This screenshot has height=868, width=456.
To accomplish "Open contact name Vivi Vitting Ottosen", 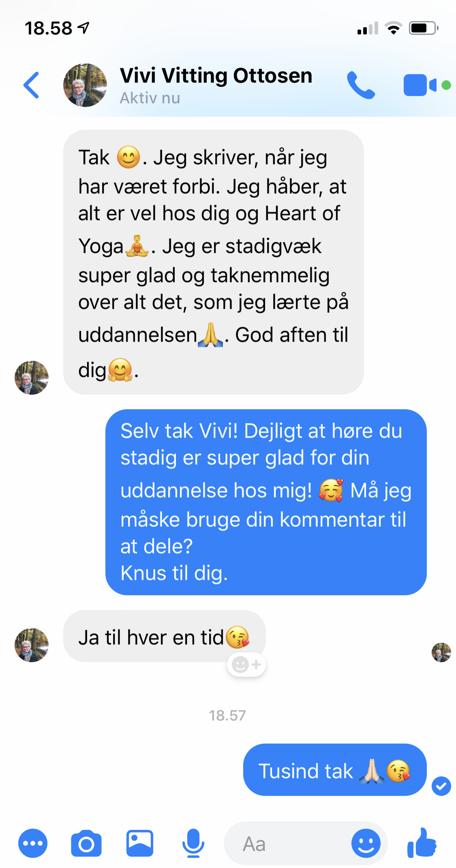I will (216, 76).
